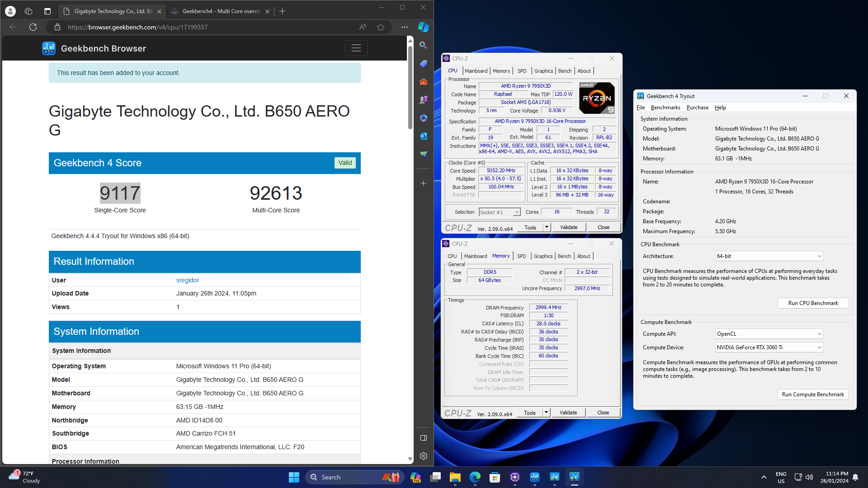Open Purchase menu in Geekbench 4

click(x=697, y=108)
